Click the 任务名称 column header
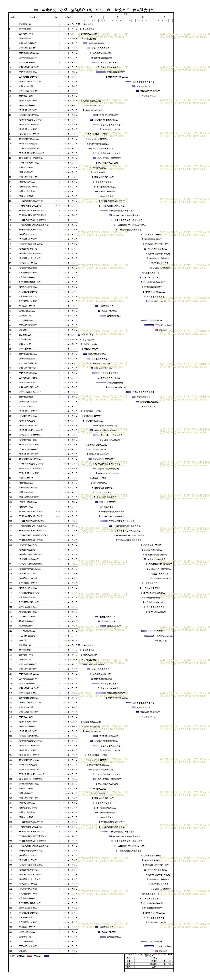The width and height of the screenshot is (210, 980). [33, 17]
